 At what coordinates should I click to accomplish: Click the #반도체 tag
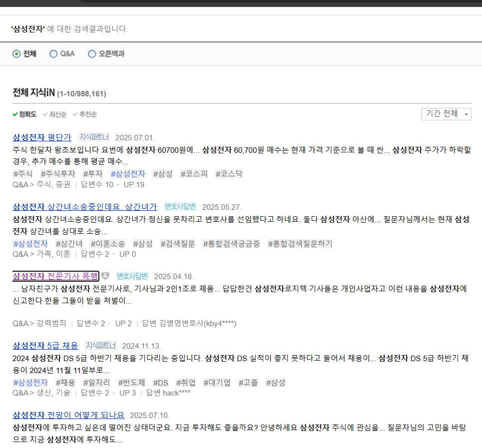pos(131,383)
